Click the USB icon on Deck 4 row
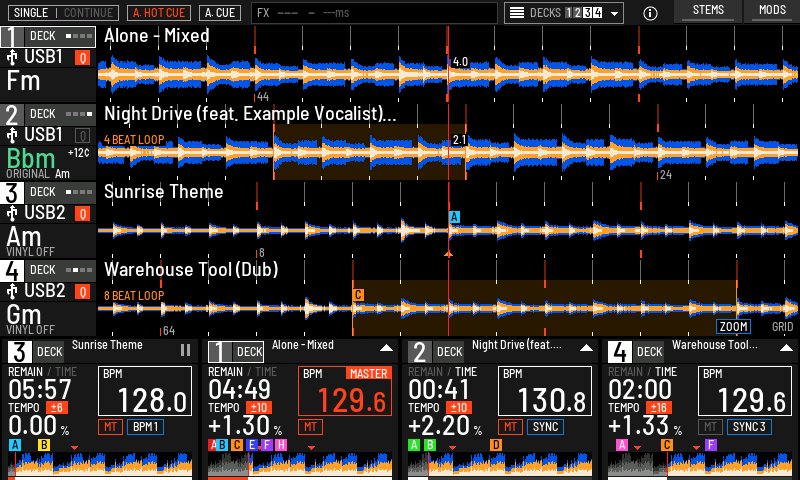The image size is (800, 480). tap(12, 291)
